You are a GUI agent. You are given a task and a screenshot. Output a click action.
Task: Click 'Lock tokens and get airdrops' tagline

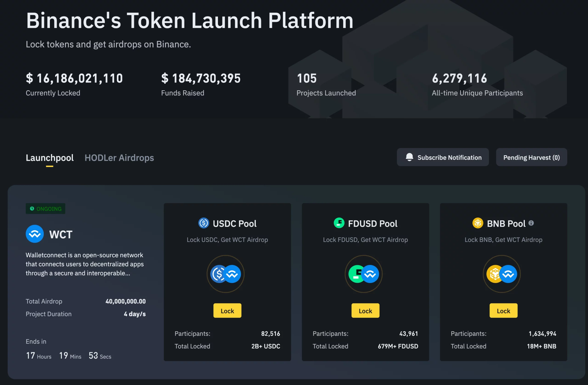point(108,44)
